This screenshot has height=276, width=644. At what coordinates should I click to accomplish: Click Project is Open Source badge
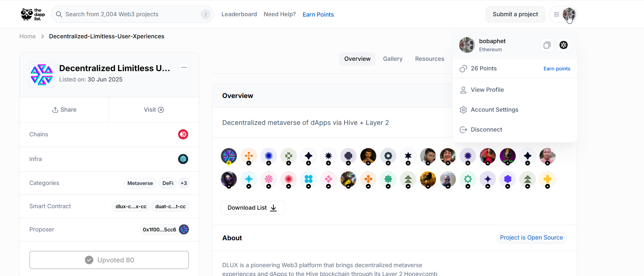click(x=532, y=238)
